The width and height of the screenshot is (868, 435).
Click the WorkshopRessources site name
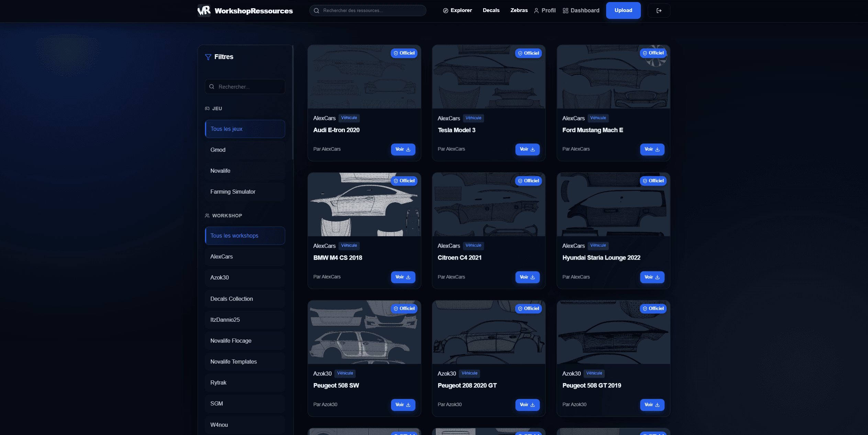[254, 11]
